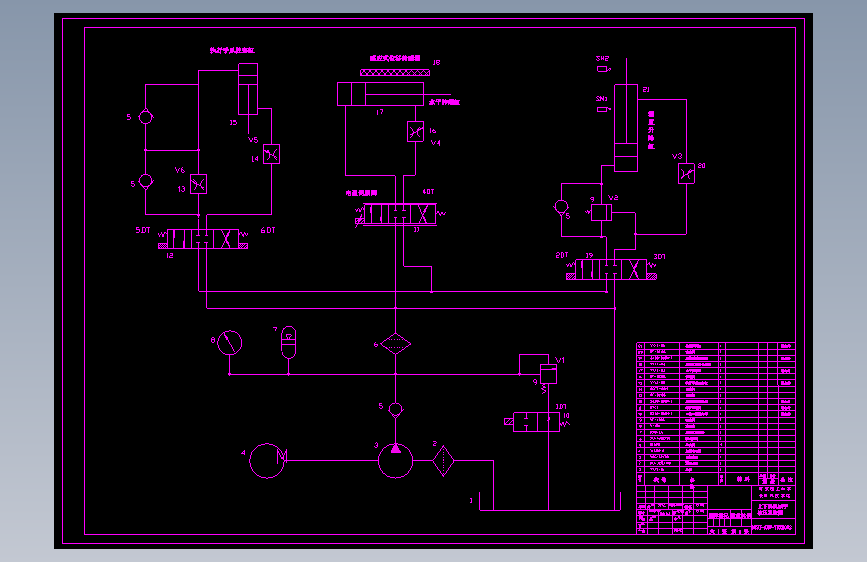Select directional valve 19 between 2DT and 3DT

point(611,269)
